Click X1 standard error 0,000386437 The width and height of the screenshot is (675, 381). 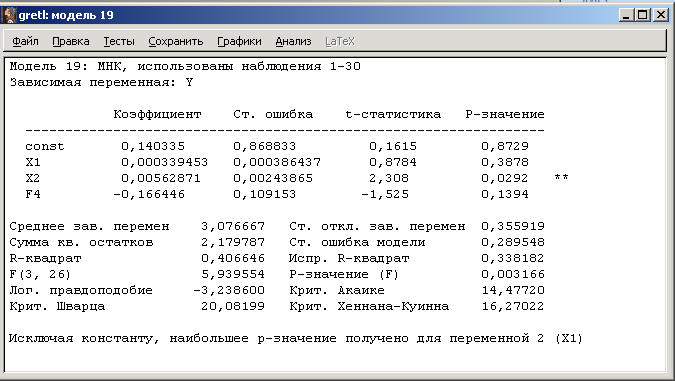pyautogui.click(x=277, y=162)
